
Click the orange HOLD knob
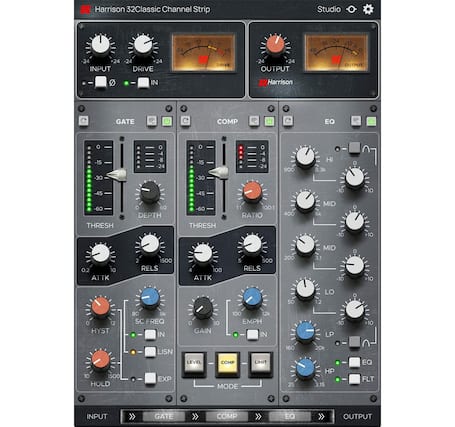click(100, 361)
